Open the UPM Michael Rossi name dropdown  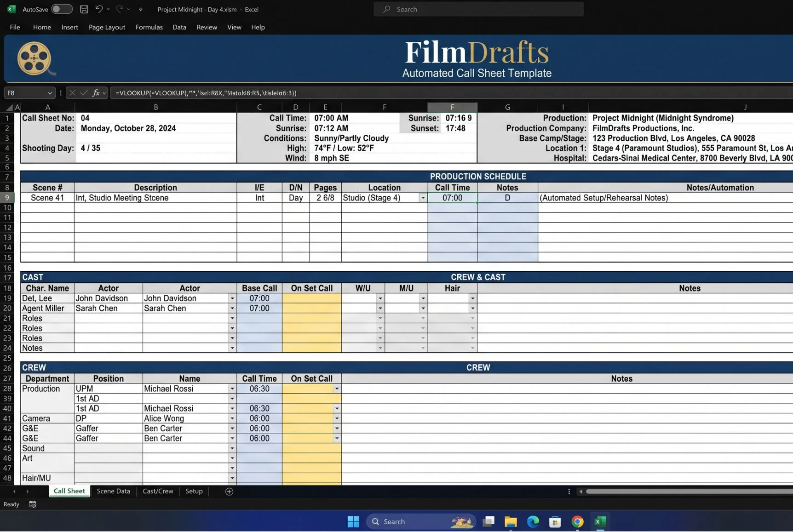pyautogui.click(x=232, y=389)
